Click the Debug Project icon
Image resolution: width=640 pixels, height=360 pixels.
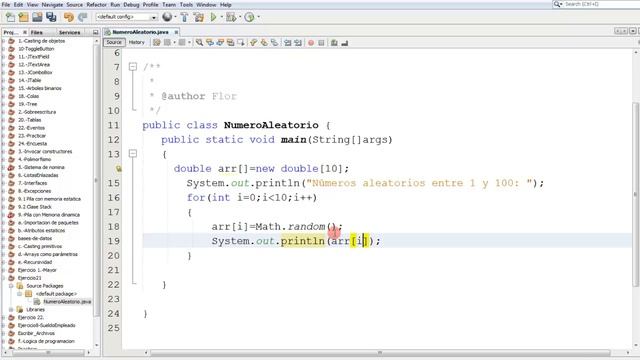click(x=231, y=17)
